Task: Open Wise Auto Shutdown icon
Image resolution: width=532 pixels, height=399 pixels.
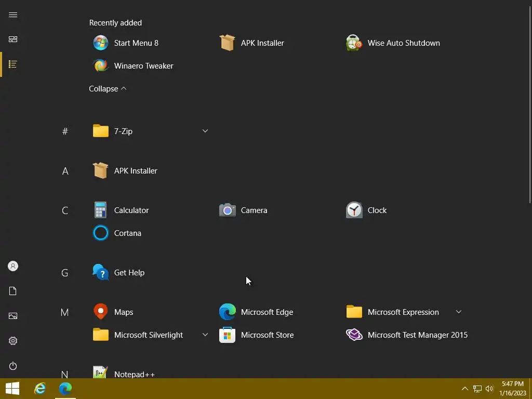Action: click(x=354, y=43)
